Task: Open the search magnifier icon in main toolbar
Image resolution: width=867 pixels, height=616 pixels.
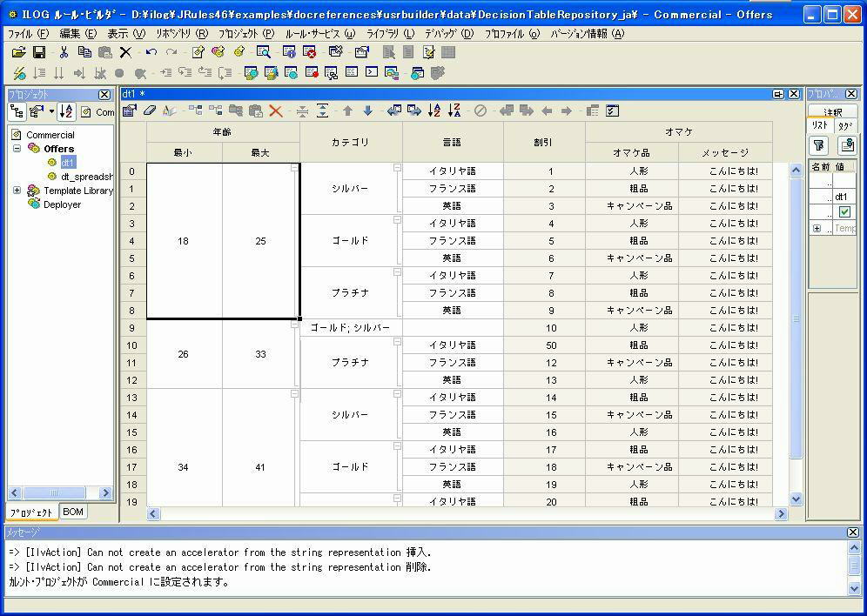Action: tap(264, 52)
